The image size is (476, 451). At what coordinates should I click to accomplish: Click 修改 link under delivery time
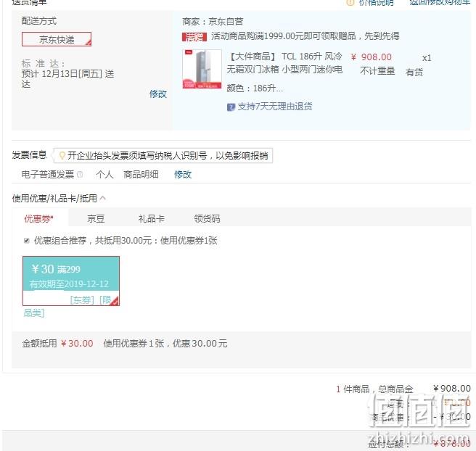pyautogui.click(x=158, y=94)
